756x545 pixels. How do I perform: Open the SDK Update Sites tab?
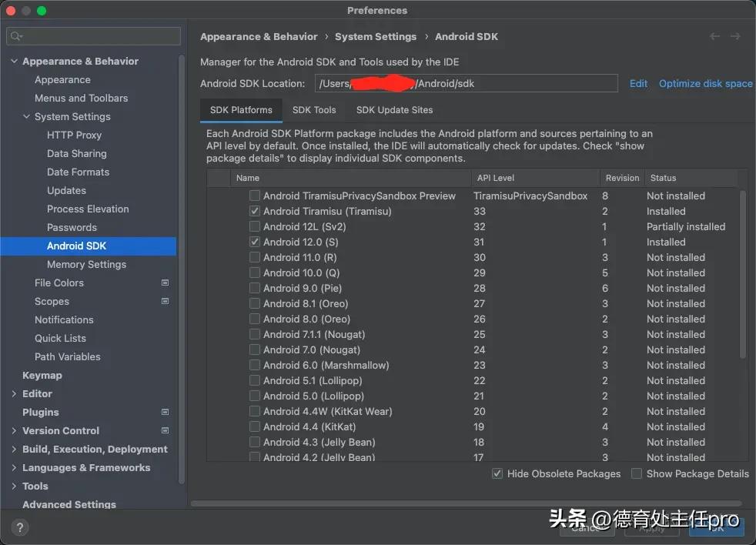(394, 109)
